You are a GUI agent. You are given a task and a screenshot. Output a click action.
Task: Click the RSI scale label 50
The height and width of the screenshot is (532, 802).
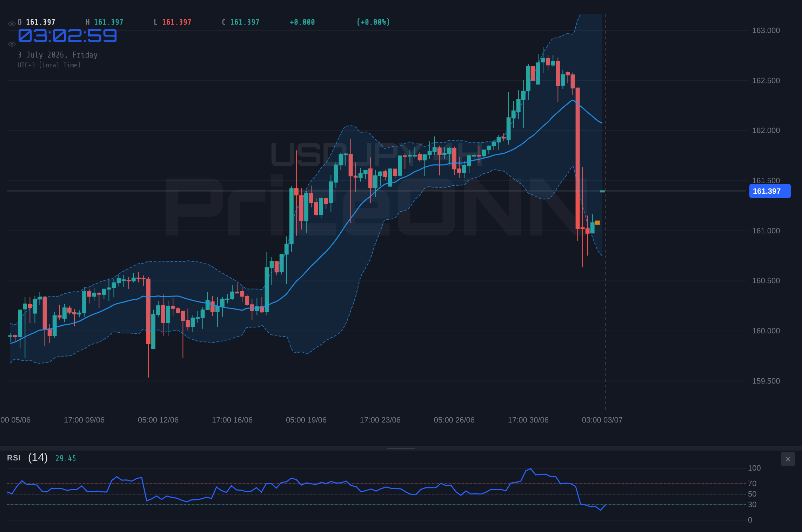pos(752,494)
